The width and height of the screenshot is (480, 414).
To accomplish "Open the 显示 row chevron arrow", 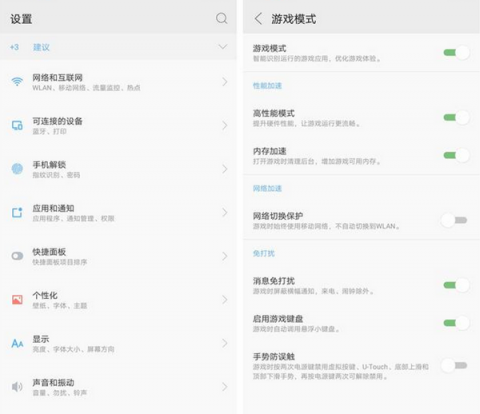I will [225, 343].
